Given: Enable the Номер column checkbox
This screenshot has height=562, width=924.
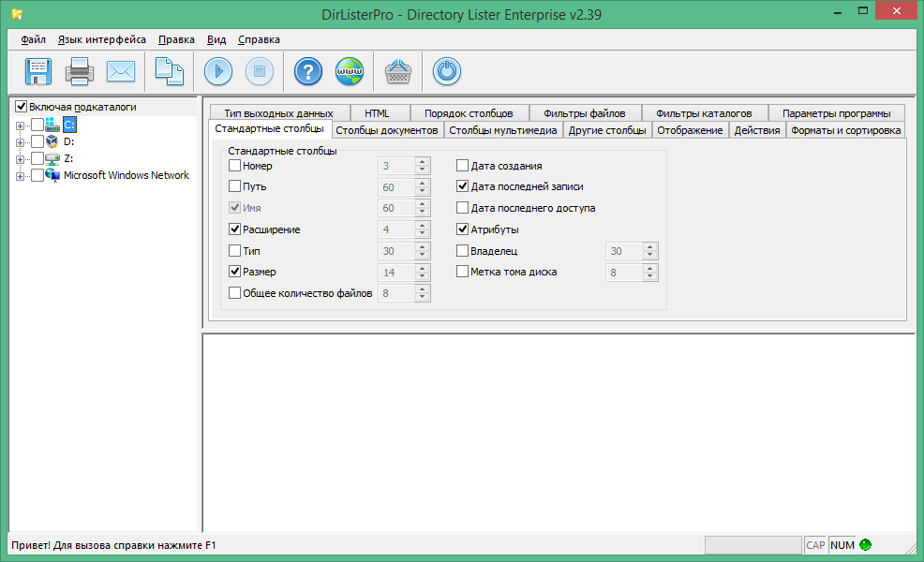Looking at the screenshot, I should click(x=234, y=166).
